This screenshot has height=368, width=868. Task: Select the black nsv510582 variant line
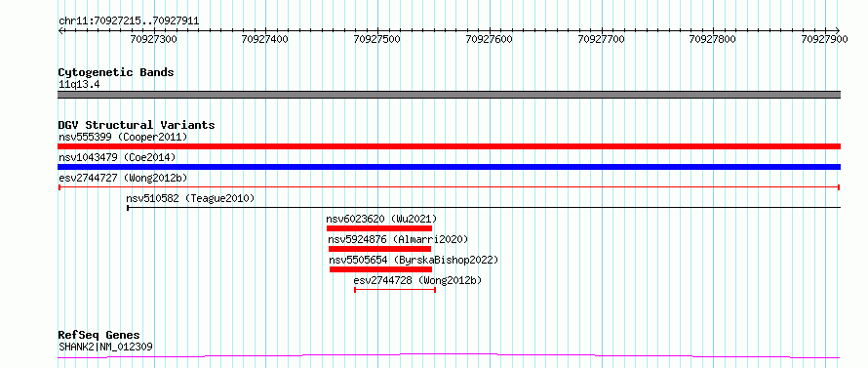click(x=484, y=208)
